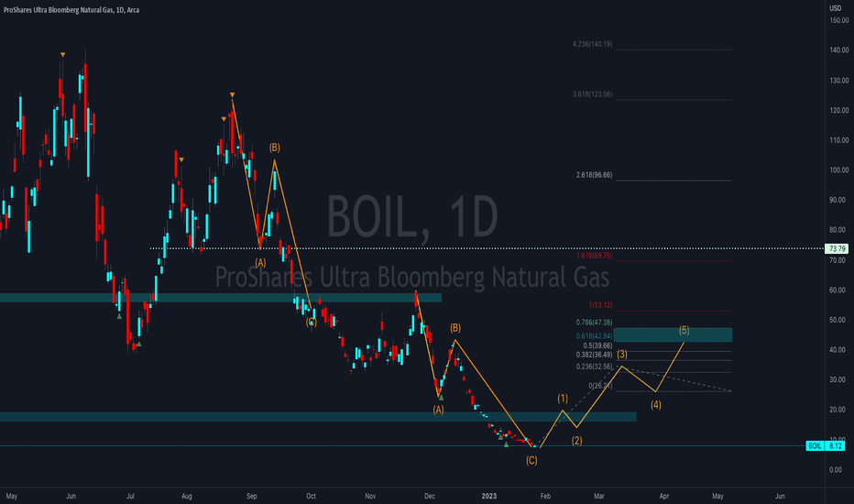
Task: Click the (B) wave label above September candles
Action: click(x=275, y=148)
